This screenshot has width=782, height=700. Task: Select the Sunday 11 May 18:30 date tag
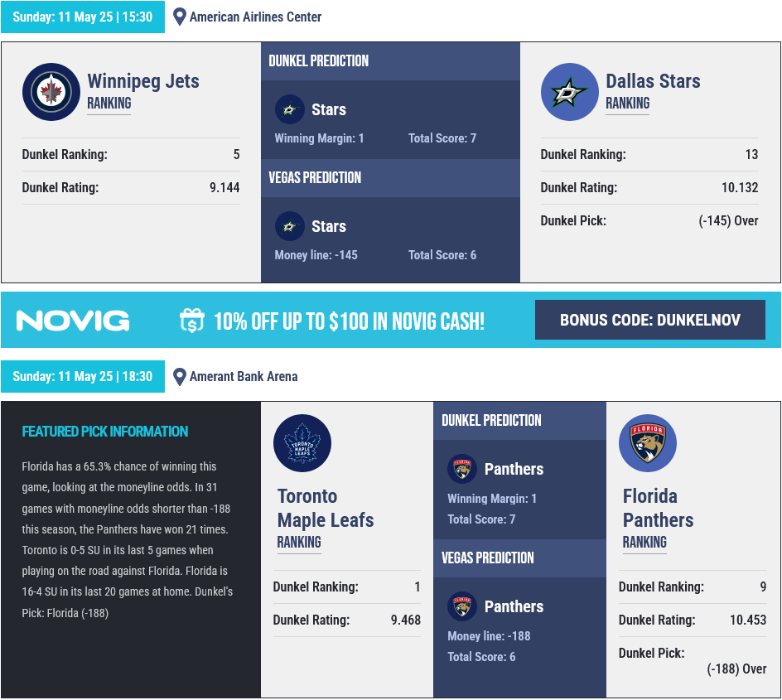click(83, 376)
